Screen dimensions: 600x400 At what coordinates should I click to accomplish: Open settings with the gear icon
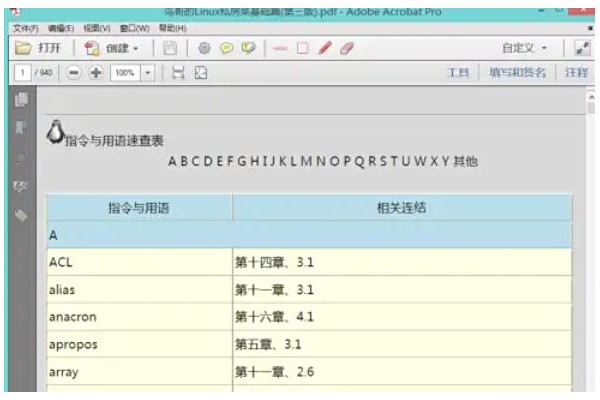(204, 48)
